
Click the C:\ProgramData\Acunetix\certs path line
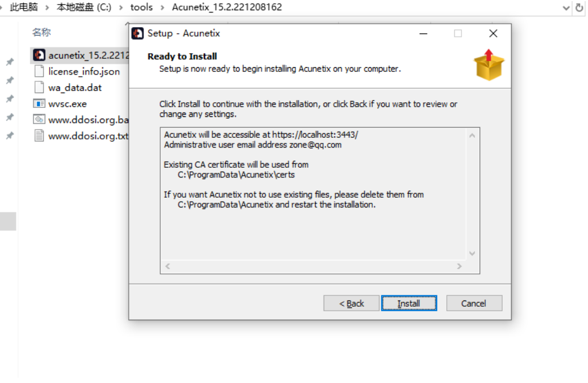click(236, 175)
